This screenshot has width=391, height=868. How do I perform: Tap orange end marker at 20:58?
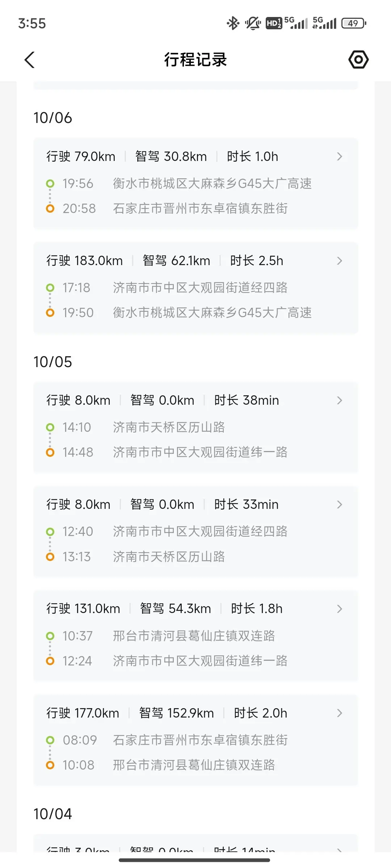(50, 209)
